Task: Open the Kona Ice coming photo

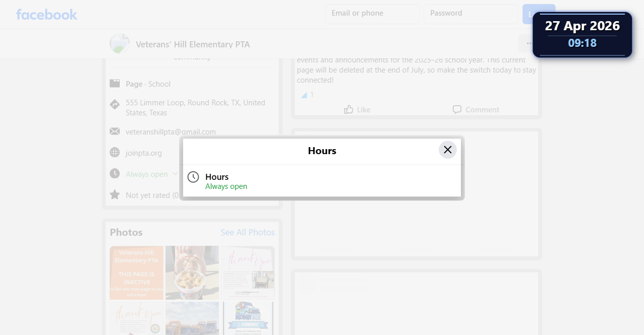Action: (x=248, y=318)
